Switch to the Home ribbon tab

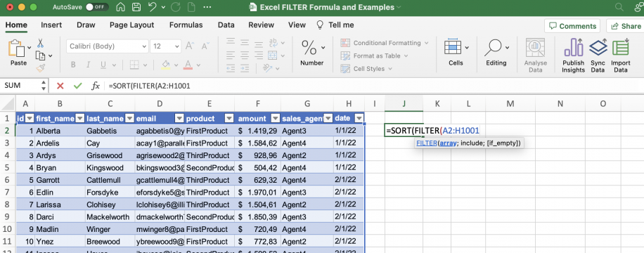(x=16, y=25)
